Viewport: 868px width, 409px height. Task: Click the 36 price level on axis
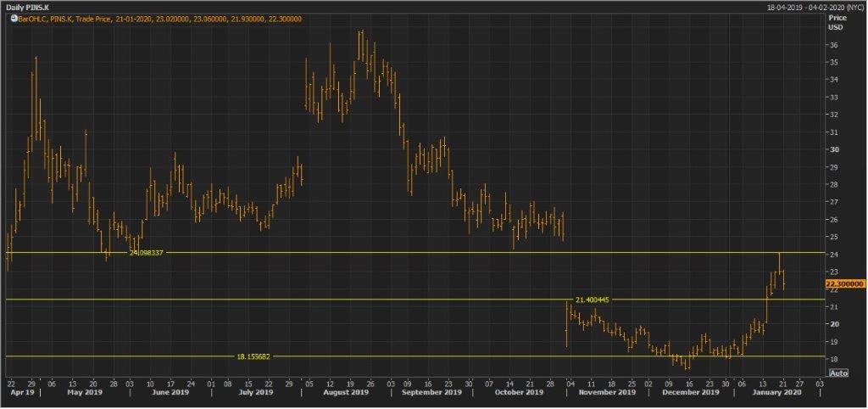pyautogui.click(x=834, y=45)
